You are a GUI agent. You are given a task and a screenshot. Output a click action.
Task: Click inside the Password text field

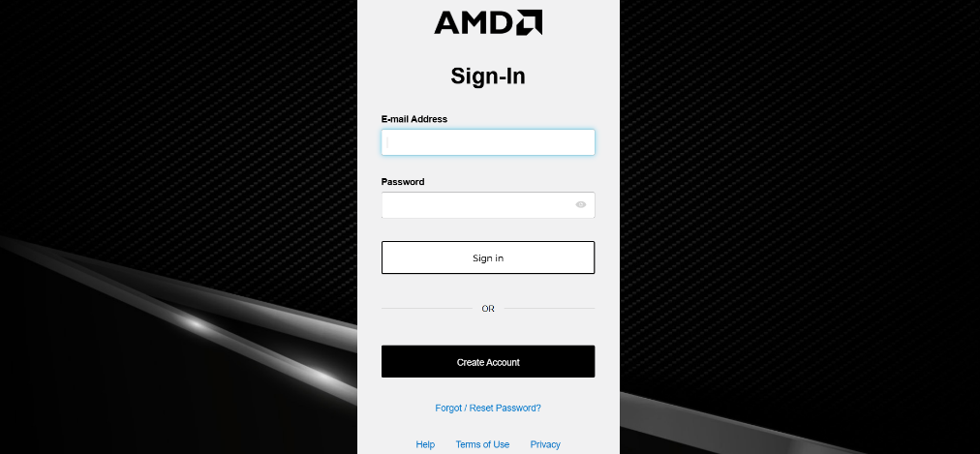(x=475, y=205)
